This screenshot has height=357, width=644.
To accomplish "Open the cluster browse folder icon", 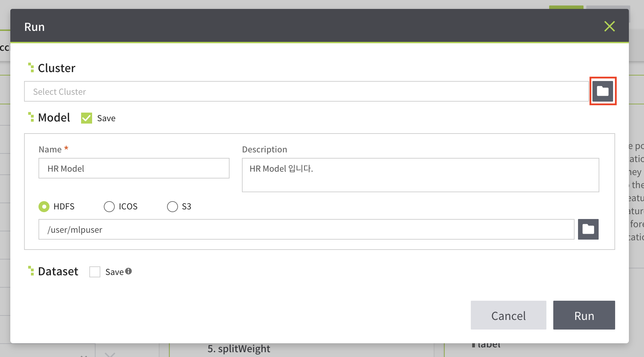I will [x=603, y=91].
